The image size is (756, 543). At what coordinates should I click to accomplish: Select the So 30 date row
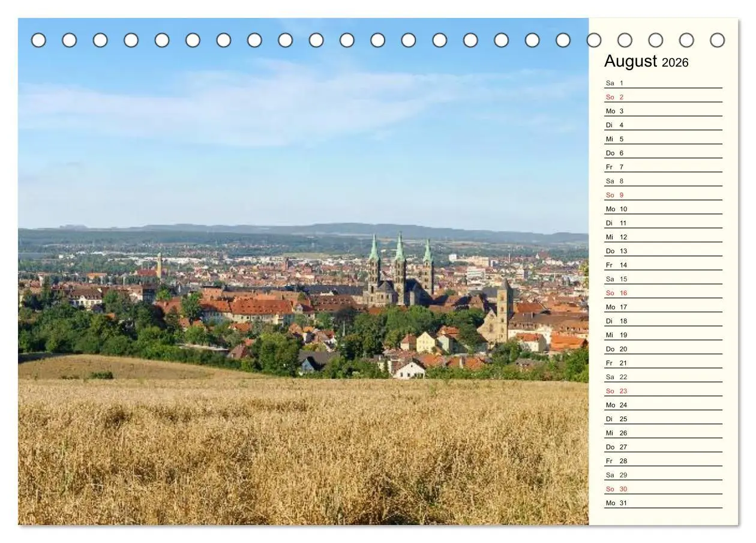click(x=663, y=489)
